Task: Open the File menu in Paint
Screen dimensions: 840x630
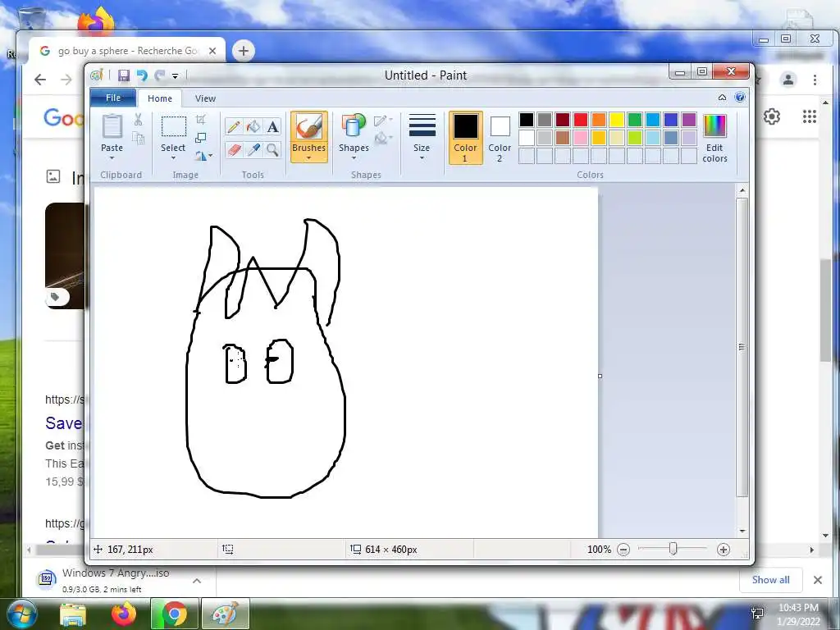Action: tap(113, 98)
